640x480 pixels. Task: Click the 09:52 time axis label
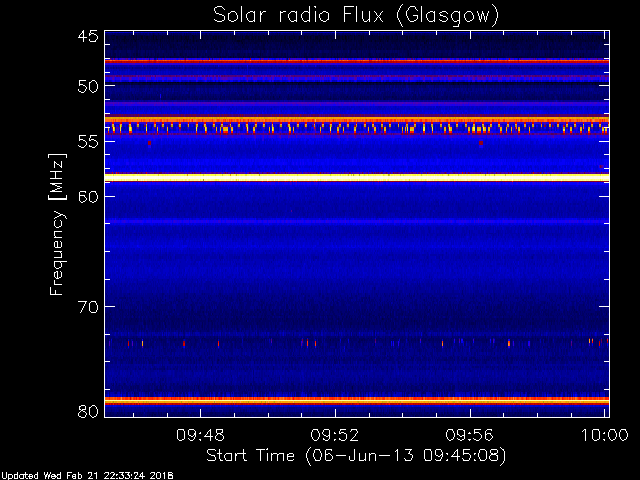pos(335,435)
